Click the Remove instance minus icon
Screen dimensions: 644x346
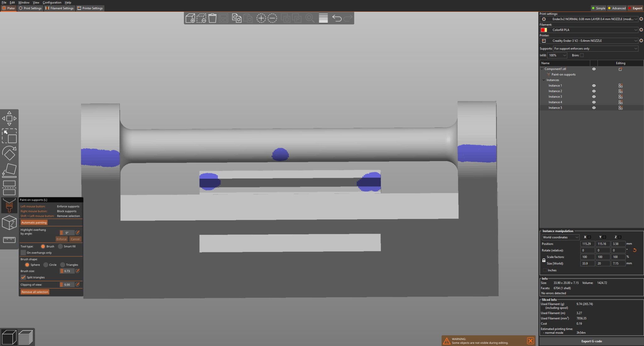click(272, 18)
